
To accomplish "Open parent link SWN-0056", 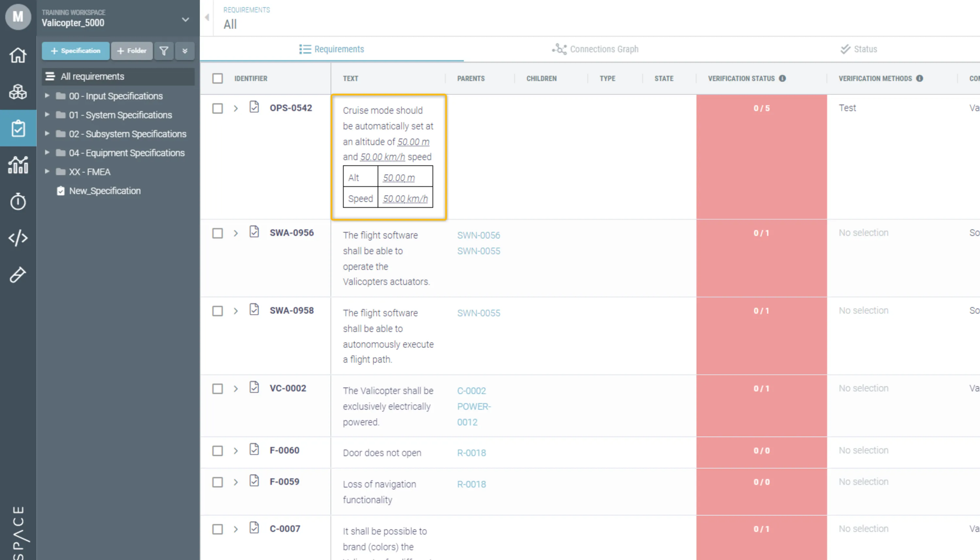I will [478, 235].
